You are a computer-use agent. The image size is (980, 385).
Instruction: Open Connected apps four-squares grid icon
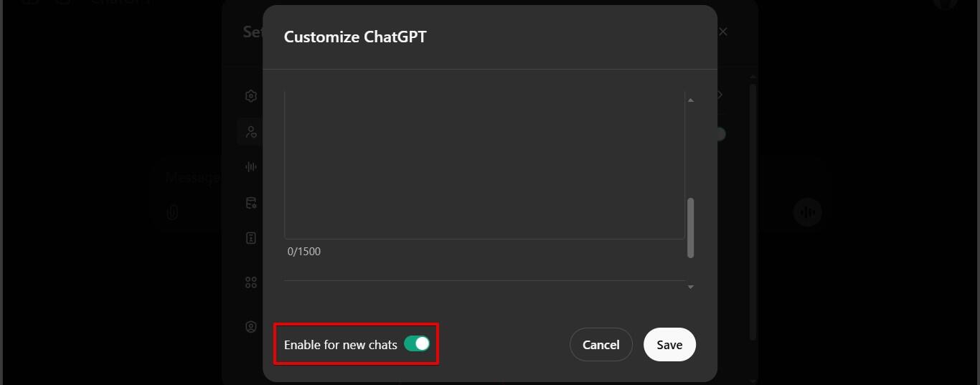tap(251, 282)
